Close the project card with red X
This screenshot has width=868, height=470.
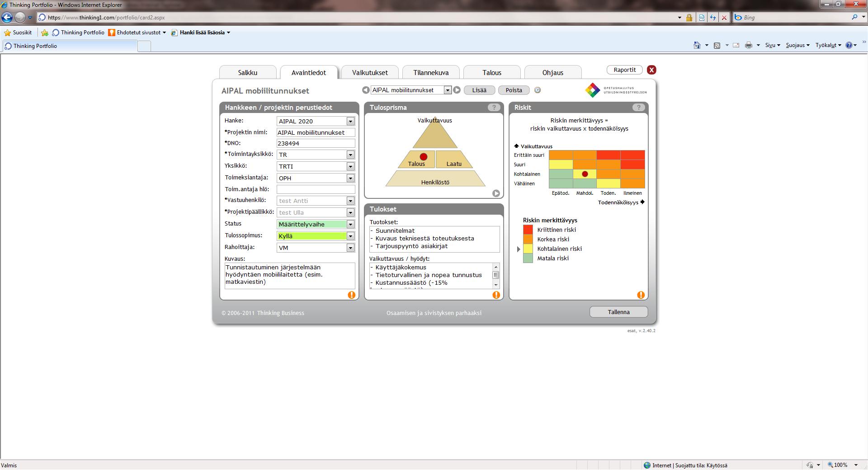(x=651, y=70)
